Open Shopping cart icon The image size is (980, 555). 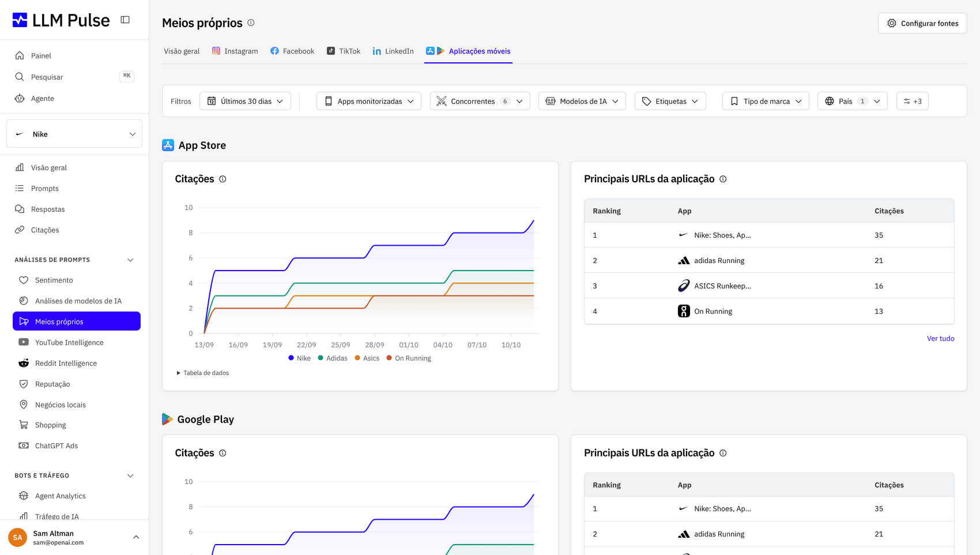(24, 425)
